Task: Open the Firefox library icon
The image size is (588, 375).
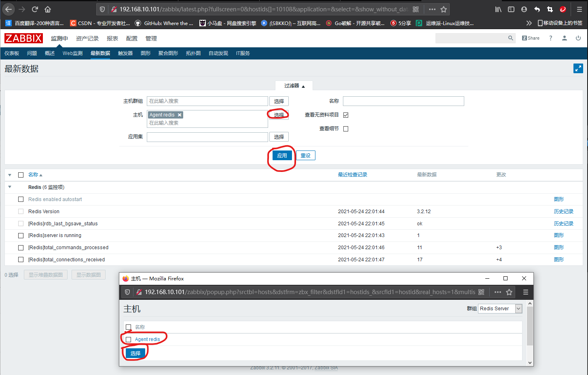Action: [498, 9]
